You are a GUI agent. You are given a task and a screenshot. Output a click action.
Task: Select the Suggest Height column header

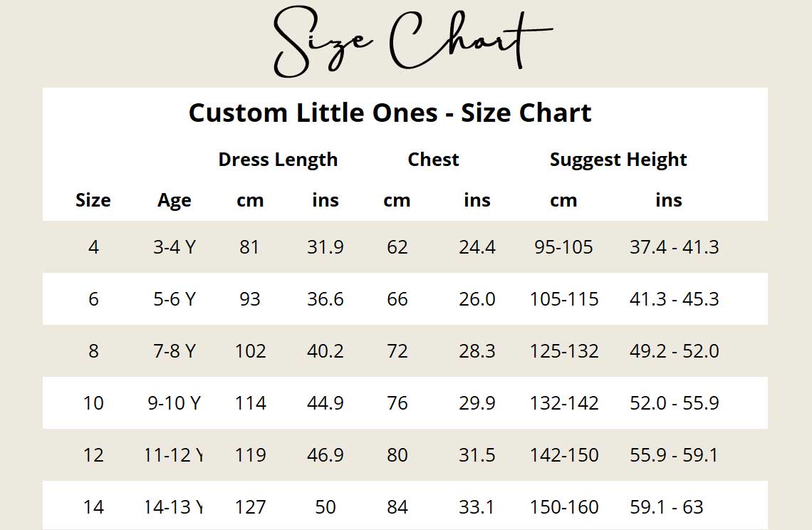(x=618, y=160)
